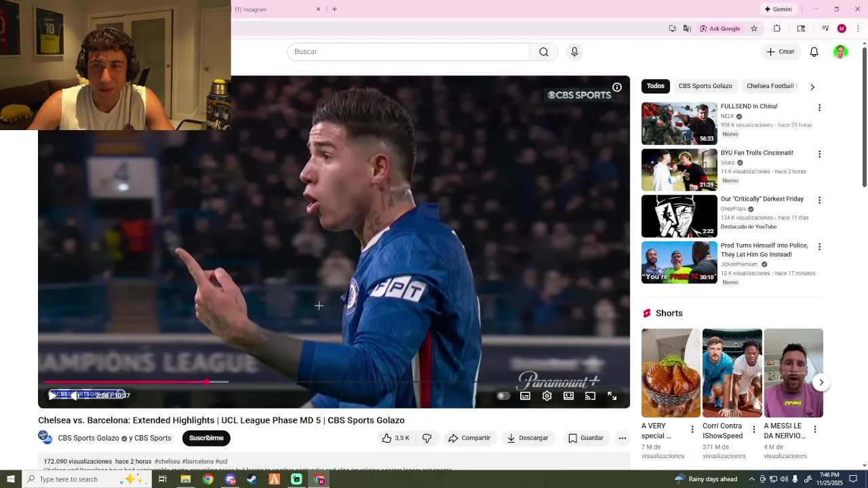
Task: Open options for FULLSEND In China! video
Action: [x=819, y=108]
